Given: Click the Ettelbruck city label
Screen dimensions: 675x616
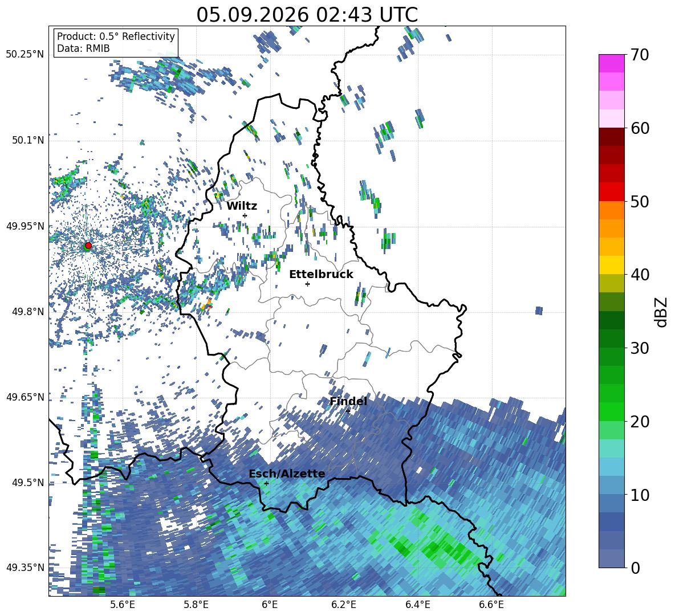Looking at the screenshot, I should [x=321, y=275].
